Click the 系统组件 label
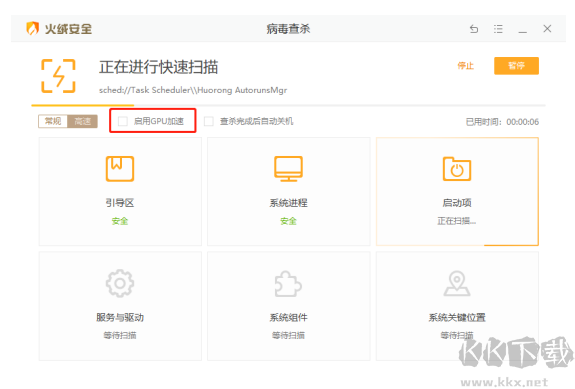Screen dimensions: 575x389 [288, 317]
